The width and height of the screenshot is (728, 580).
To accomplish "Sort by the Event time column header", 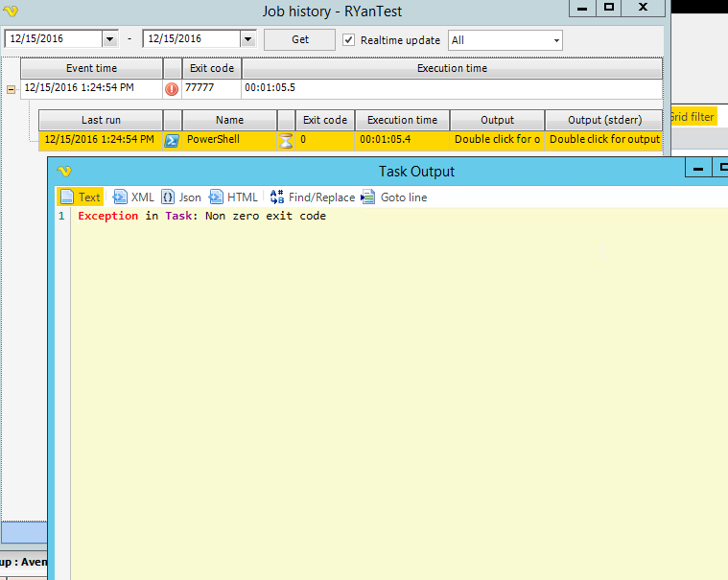I will [x=92, y=69].
